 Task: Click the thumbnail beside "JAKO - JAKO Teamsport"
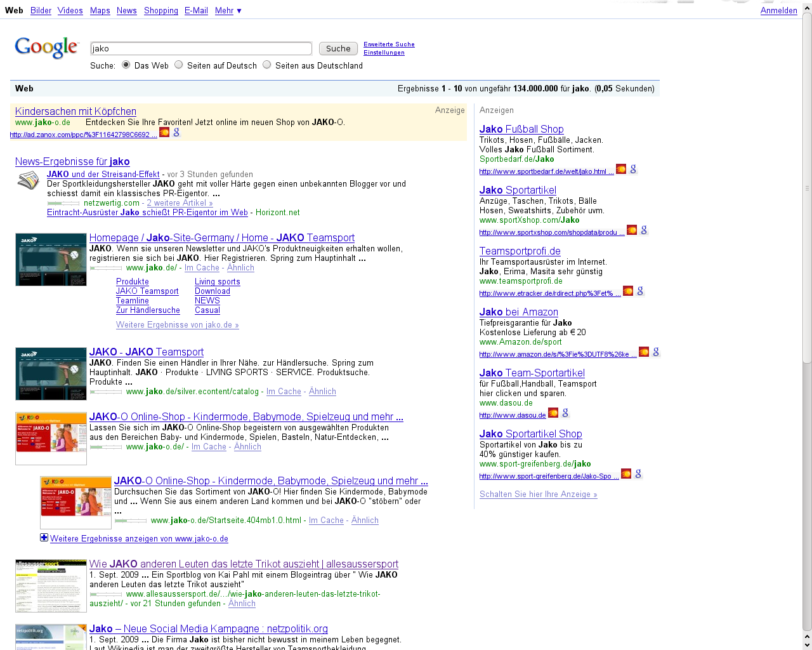coord(51,374)
